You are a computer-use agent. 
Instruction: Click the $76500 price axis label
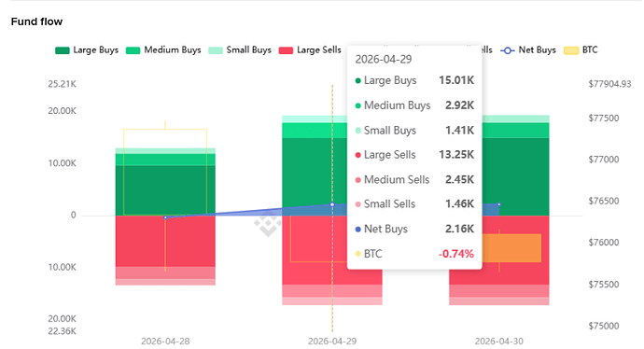[x=604, y=202]
